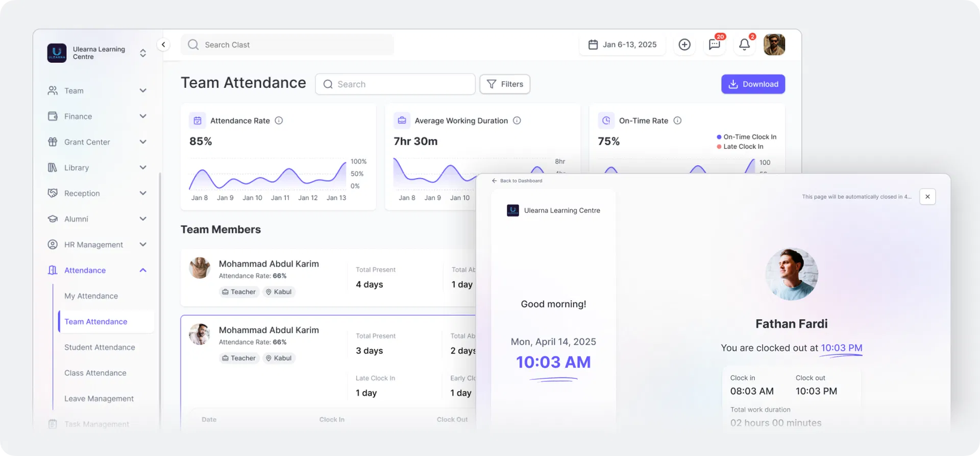Collapse the sidebar with the arrow button
Viewport: 980px width, 456px height.
(x=163, y=45)
